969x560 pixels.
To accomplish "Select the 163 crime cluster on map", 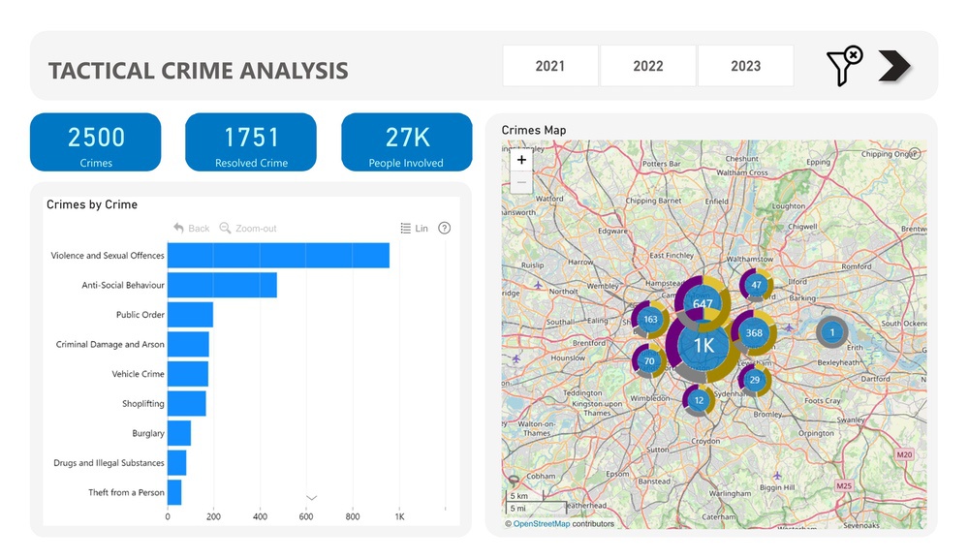I will (x=650, y=320).
